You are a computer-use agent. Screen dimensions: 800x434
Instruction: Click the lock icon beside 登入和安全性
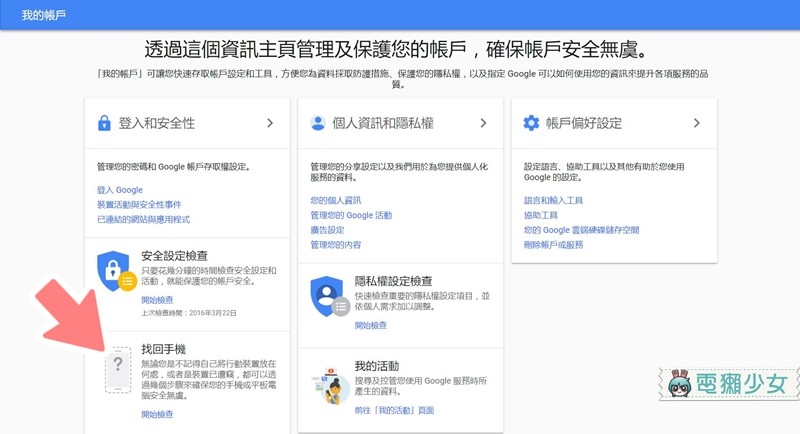coord(104,123)
